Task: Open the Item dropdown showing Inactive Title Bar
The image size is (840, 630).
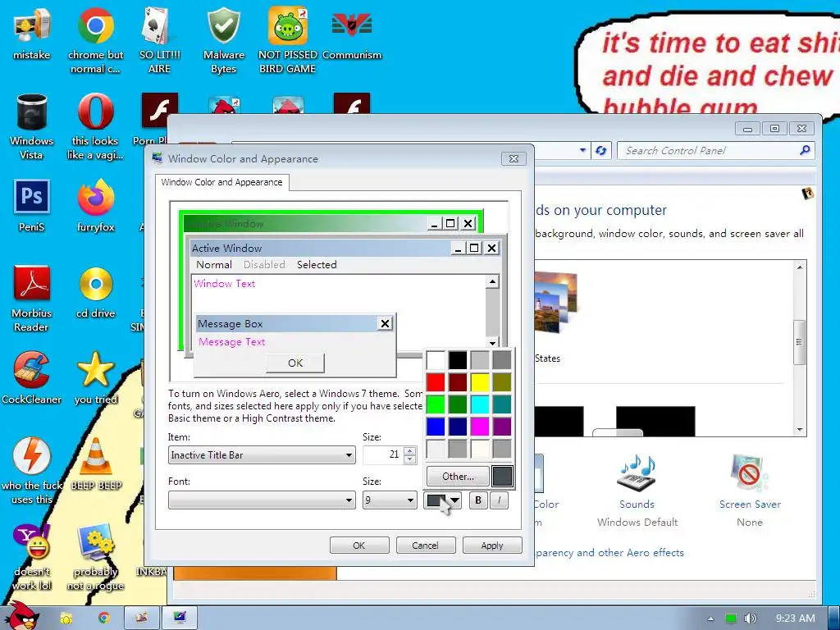Action: coord(262,454)
